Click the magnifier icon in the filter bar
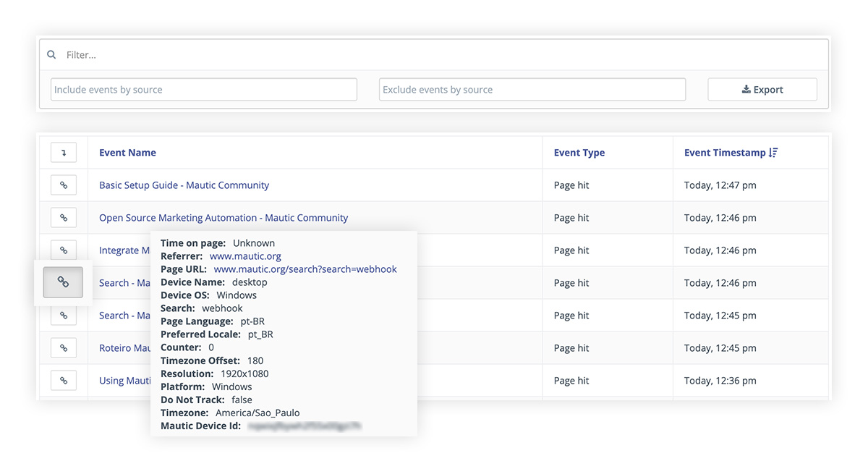The height and width of the screenshot is (469, 868). (51, 54)
